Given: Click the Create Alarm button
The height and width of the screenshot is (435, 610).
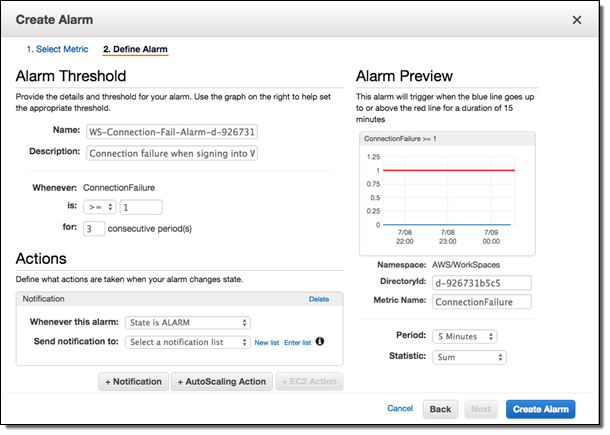Looking at the screenshot, I should (540, 408).
